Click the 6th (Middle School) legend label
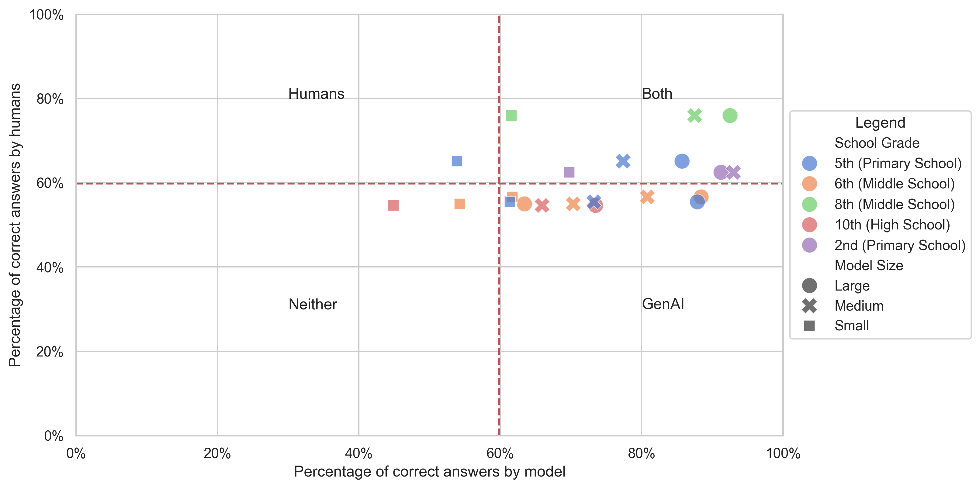Viewport: 980px width, 489px height. coord(894,184)
